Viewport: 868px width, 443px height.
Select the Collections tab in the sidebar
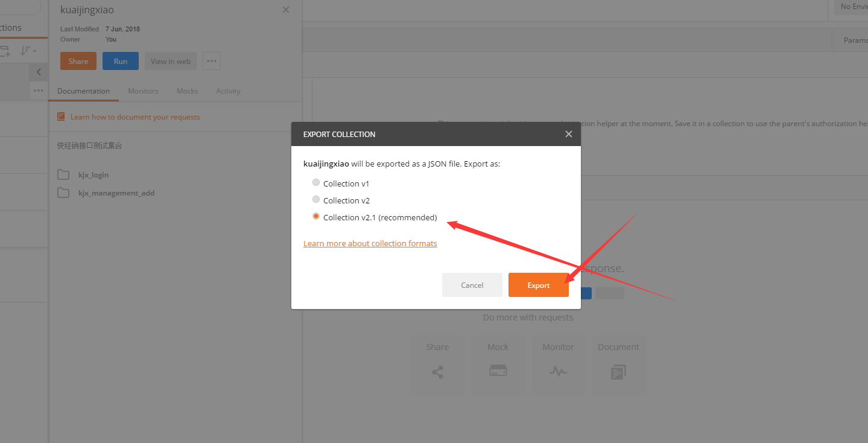click(11, 28)
